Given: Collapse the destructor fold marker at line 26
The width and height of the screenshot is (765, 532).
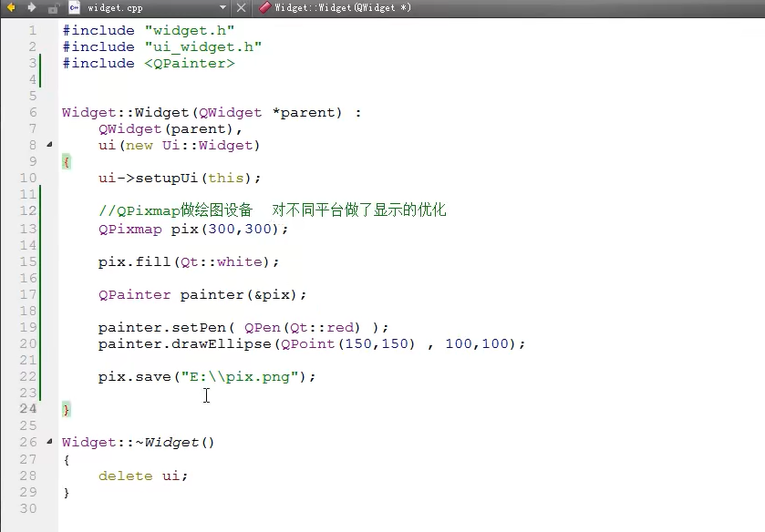Looking at the screenshot, I should tap(49, 441).
